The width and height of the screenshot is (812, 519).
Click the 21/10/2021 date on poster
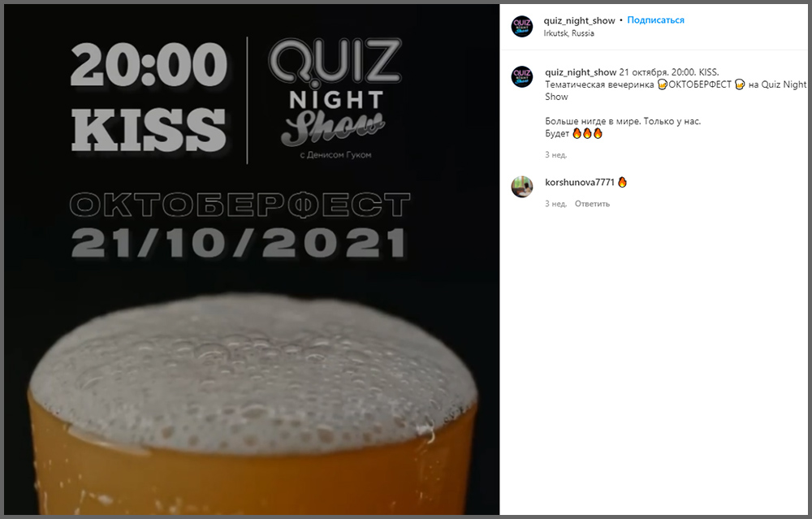click(x=239, y=243)
